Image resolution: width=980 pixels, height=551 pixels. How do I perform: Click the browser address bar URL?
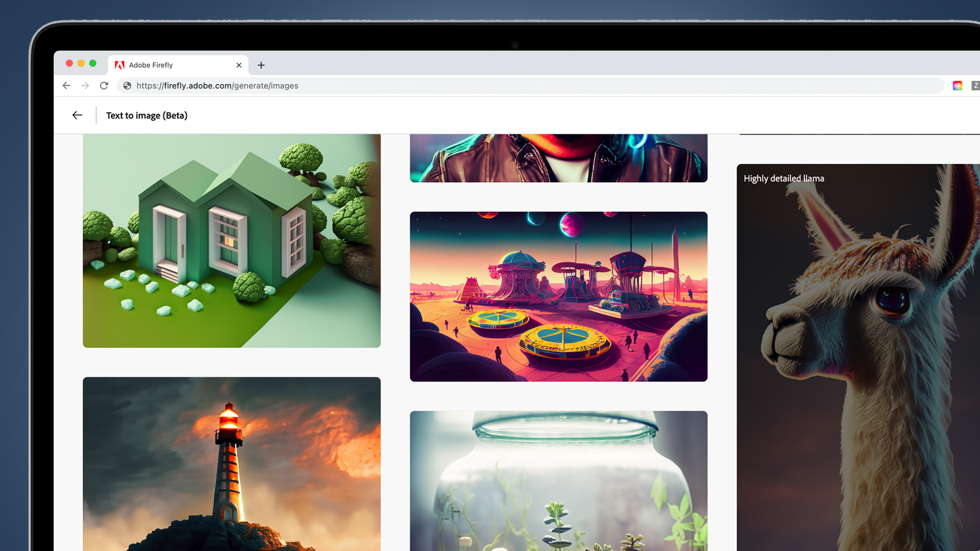217,85
